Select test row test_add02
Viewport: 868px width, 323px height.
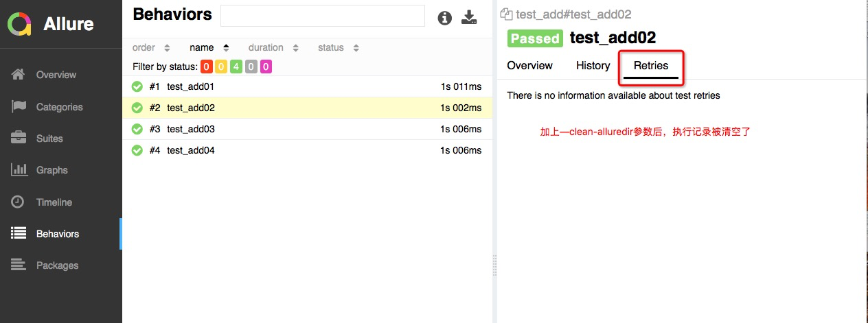307,108
